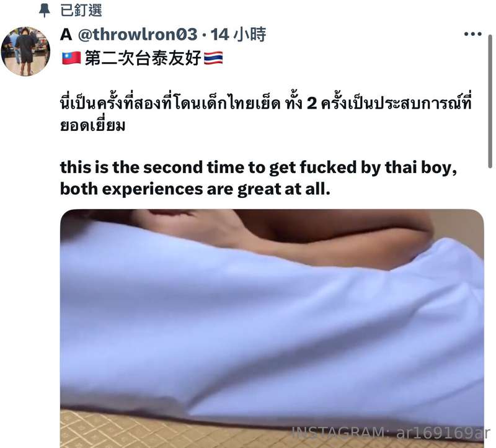Click the Chinese caption line 第二次台泰友好

tap(143, 58)
